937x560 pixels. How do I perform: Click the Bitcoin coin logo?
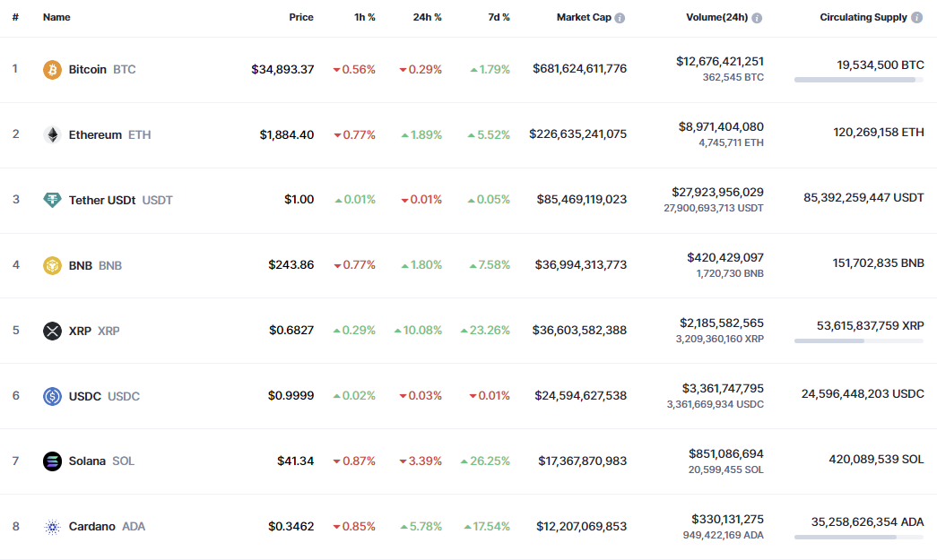(52, 69)
